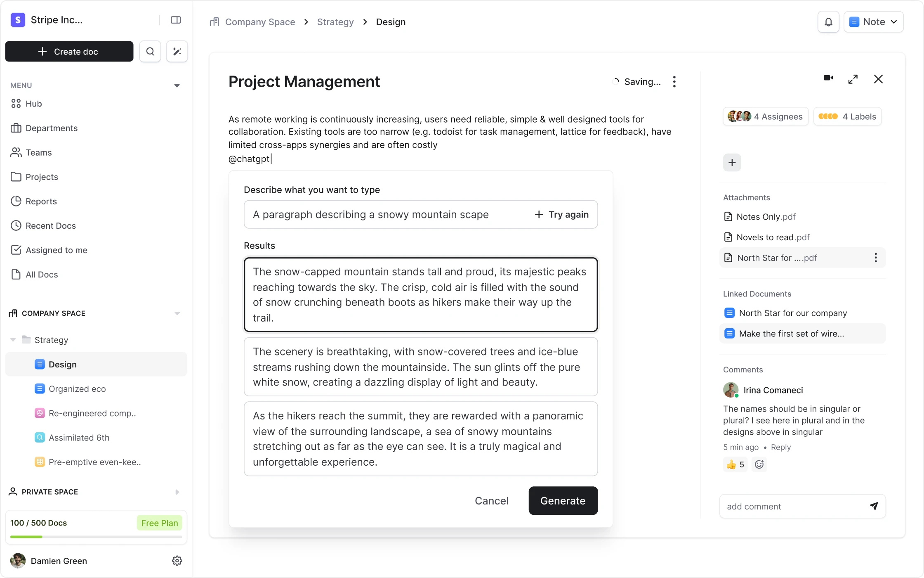Click the magic wand AI icon
The width and height of the screenshot is (924, 578).
point(177,52)
